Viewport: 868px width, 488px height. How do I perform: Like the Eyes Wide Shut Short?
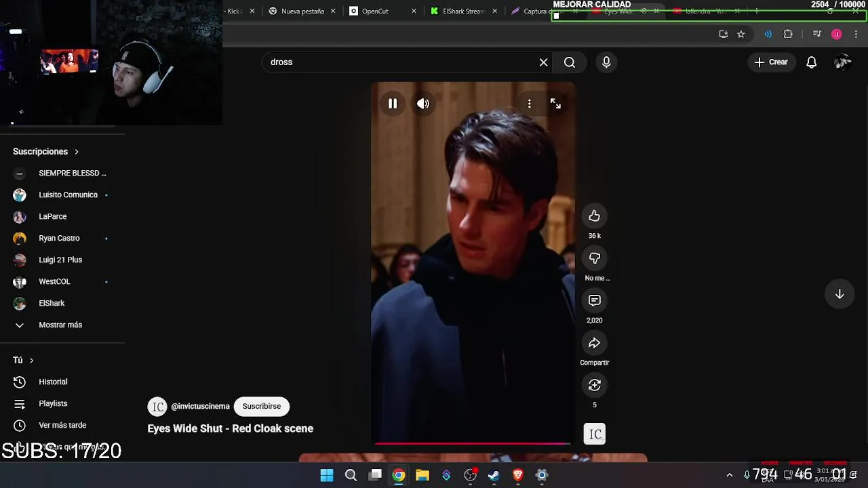(595, 216)
